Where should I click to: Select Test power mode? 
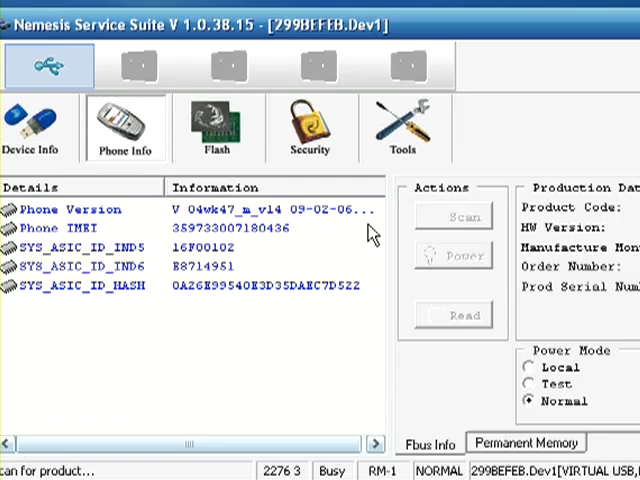point(528,383)
